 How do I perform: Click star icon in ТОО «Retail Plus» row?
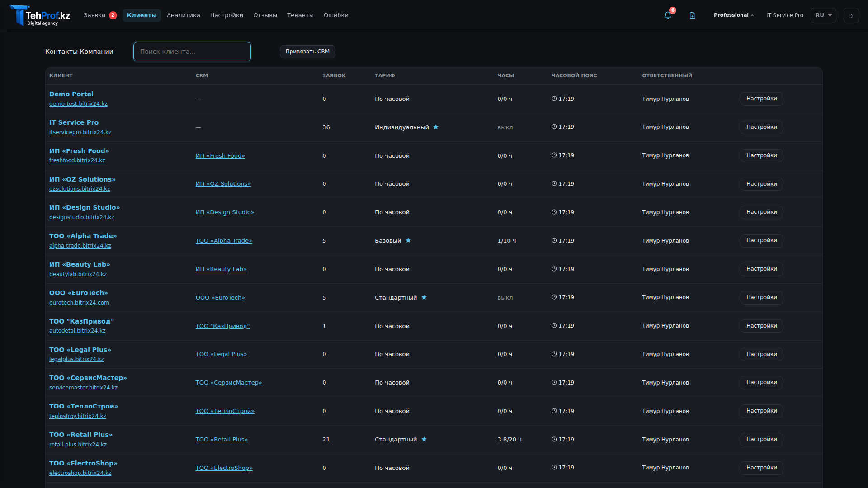click(424, 439)
